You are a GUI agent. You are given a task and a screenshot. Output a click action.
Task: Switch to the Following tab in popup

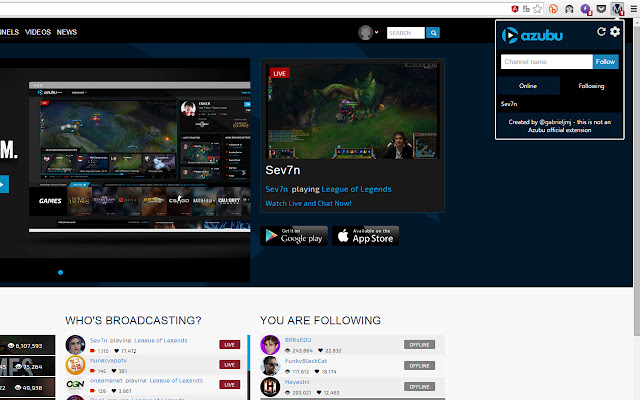(591, 86)
